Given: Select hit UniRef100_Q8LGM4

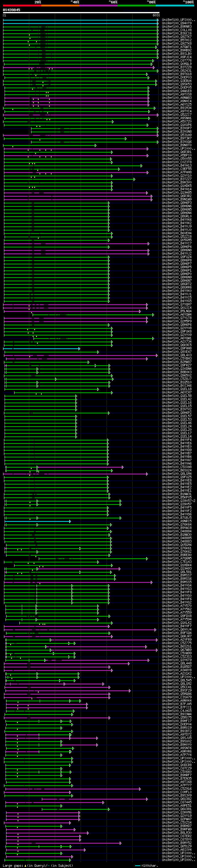Looking at the screenshot, I should click(177, 474).
